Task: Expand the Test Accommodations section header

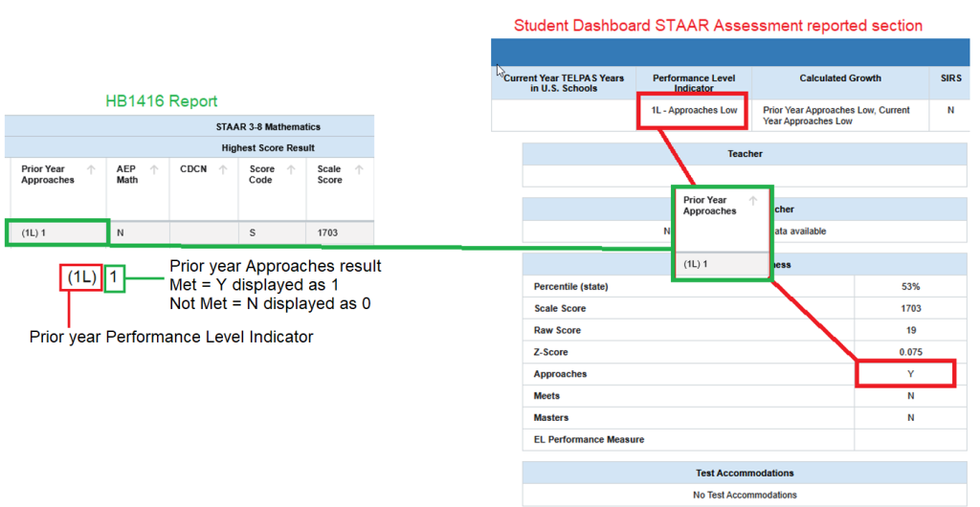Action: [x=745, y=473]
